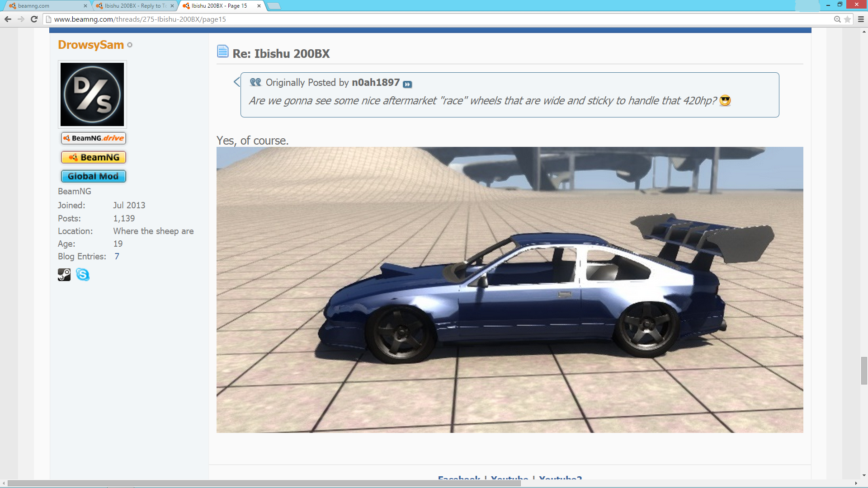Open DrowsySam's Steam profile icon
The image size is (868, 488).
(64, 275)
